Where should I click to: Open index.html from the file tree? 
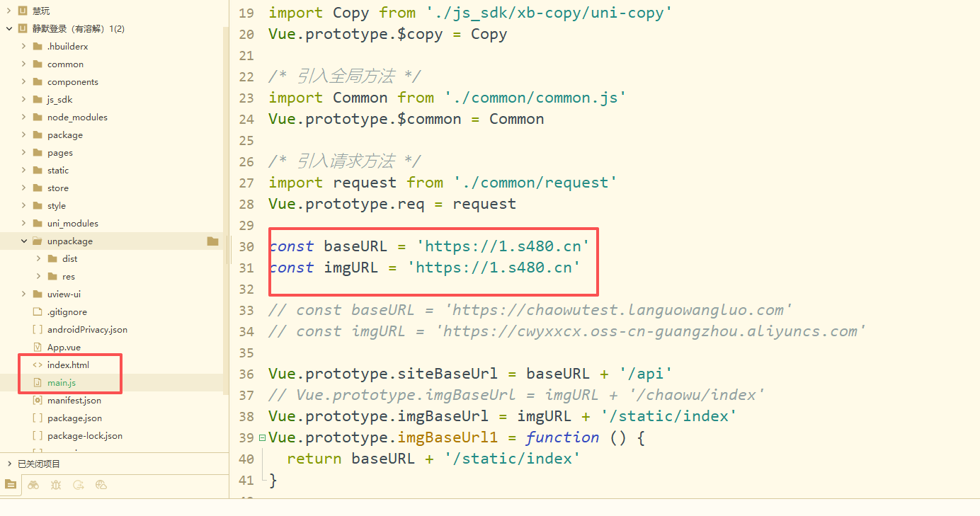pyautogui.click(x=68, y=365)
